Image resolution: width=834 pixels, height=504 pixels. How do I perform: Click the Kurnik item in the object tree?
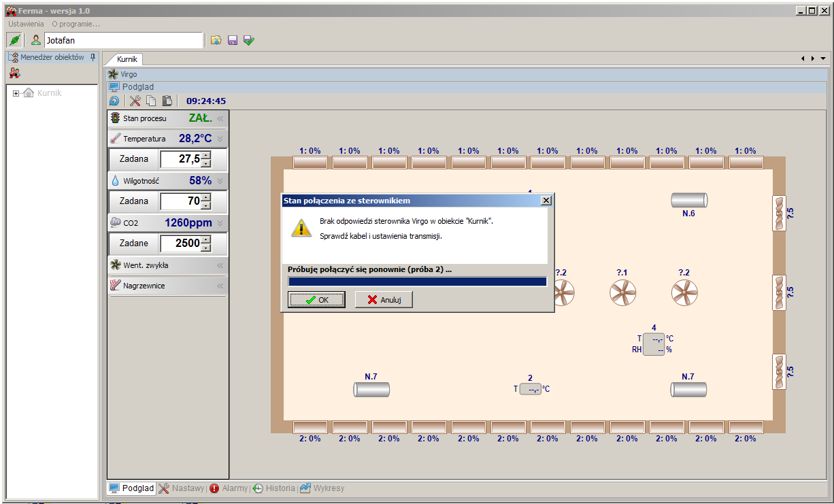(x=49, y=93)
